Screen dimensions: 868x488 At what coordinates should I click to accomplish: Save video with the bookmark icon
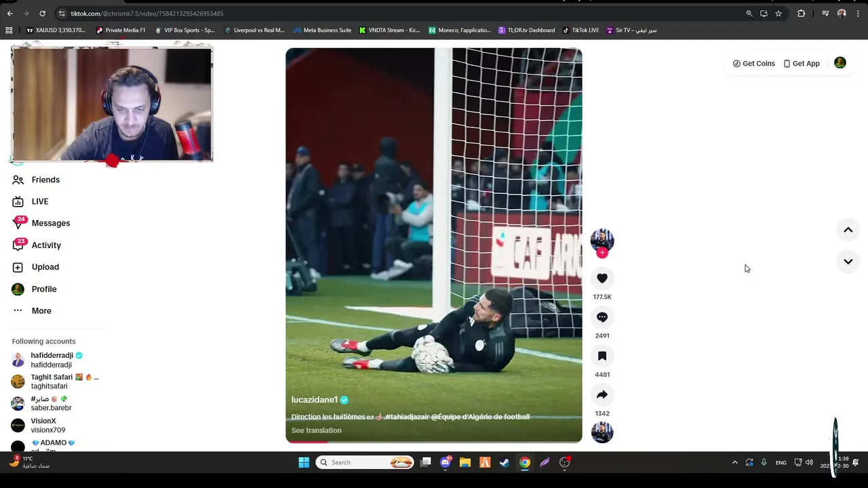click(602, 356)
